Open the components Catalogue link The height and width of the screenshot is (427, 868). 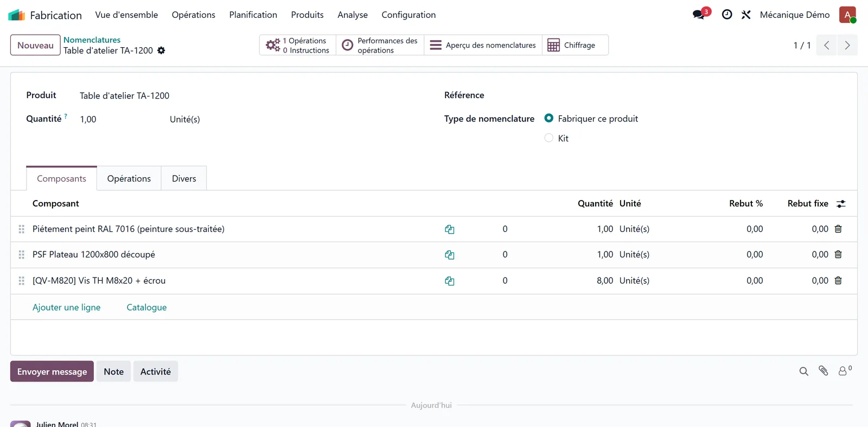[146, 307]
